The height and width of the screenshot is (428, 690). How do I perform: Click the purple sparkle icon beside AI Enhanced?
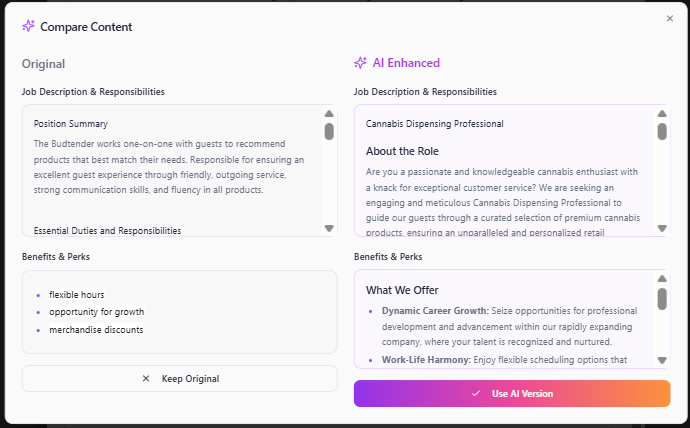tap(360, 63)
